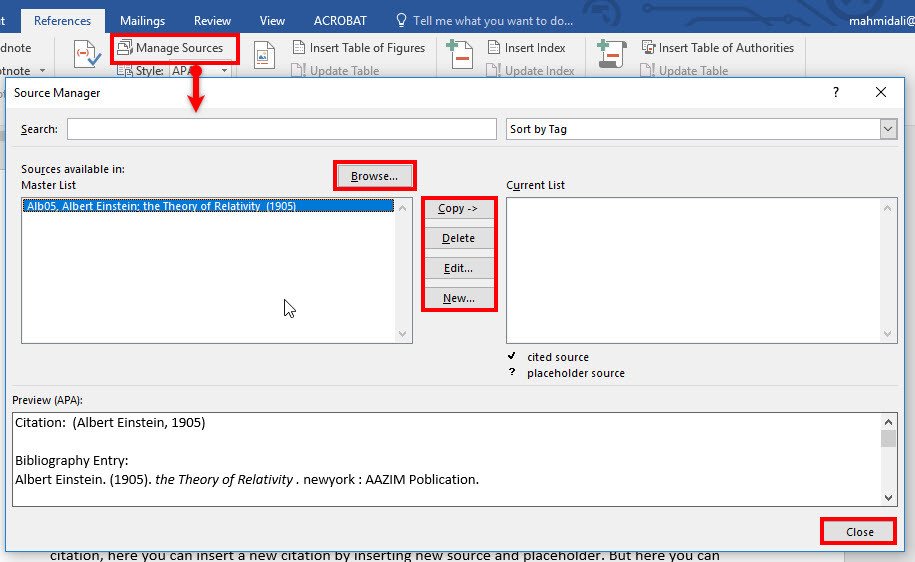Screen dimensions: 915x562
Task: Click the Insert Caption icon
Action: [x=264, y=56]
